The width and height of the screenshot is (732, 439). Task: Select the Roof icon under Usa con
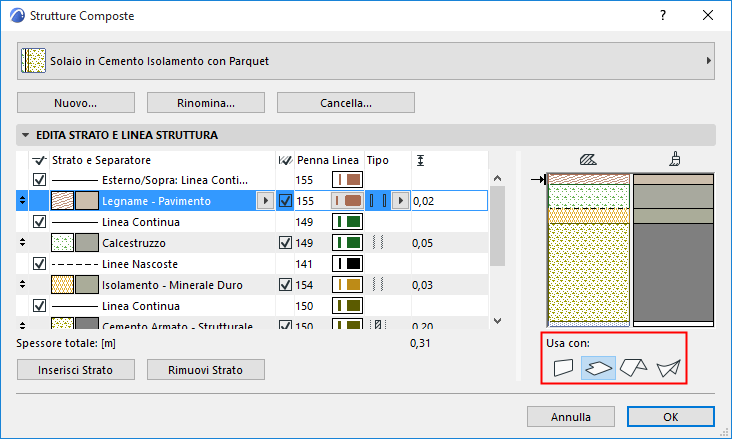point(633,368)
